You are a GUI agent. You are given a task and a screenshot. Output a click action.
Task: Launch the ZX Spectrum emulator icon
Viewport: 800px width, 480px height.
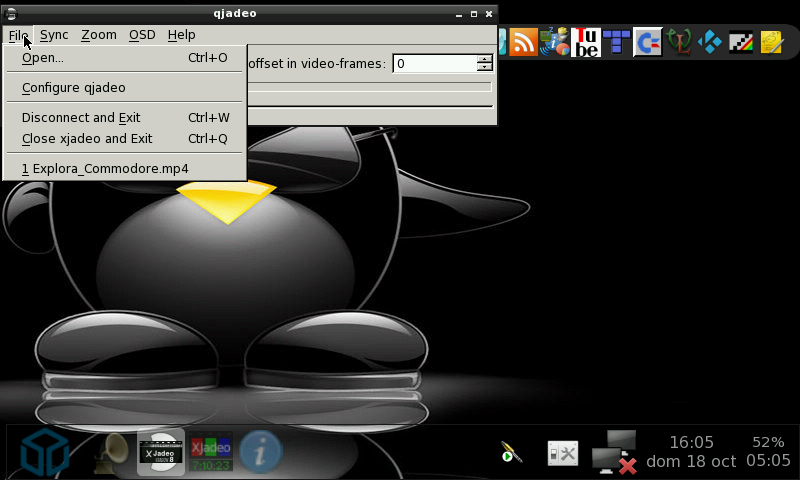point(740,42)
